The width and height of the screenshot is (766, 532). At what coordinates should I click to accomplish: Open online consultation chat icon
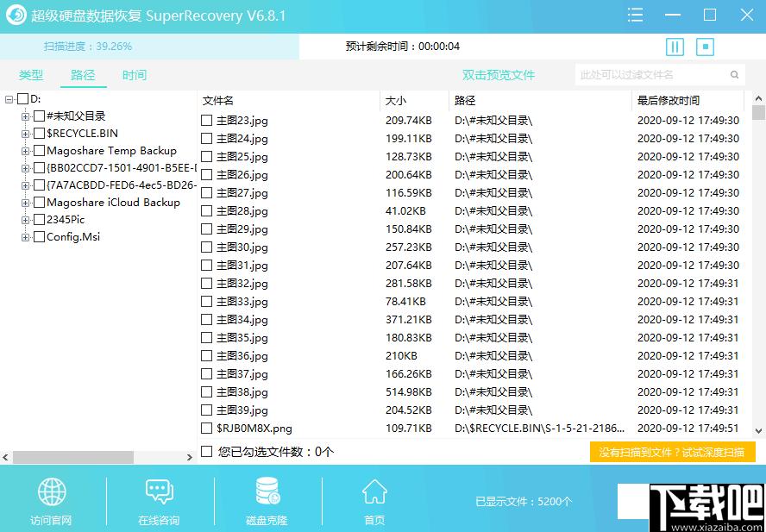(159, 492)
